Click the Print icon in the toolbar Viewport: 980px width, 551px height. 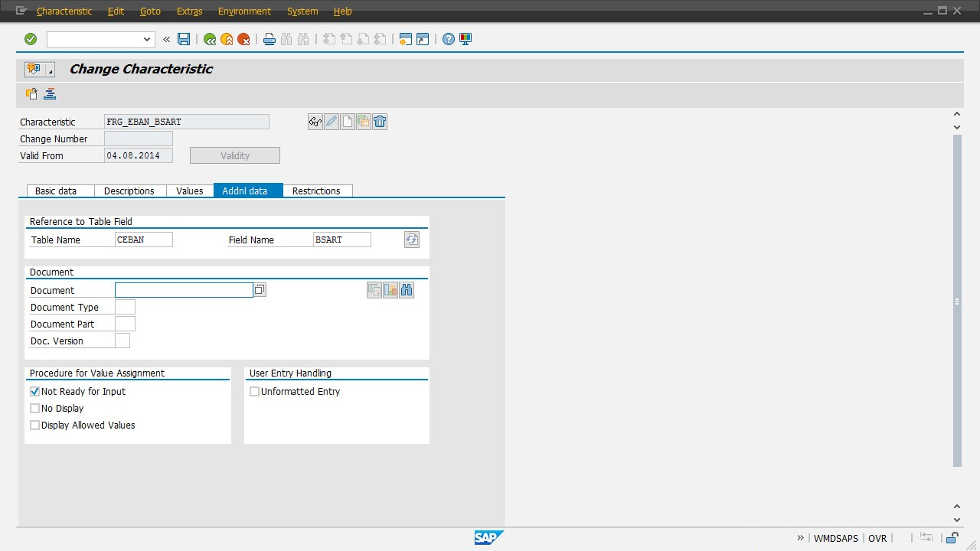(x=269, y=39)
